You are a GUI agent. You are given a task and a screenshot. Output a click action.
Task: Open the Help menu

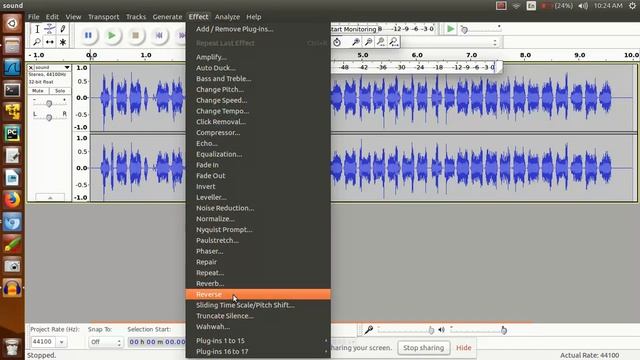click(x=253, y=17)
